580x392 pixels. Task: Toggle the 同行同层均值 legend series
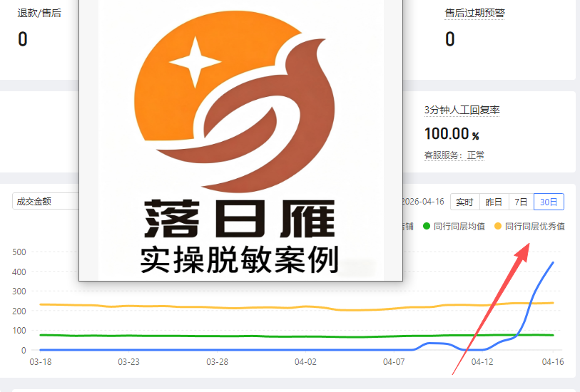coord(454,226)
